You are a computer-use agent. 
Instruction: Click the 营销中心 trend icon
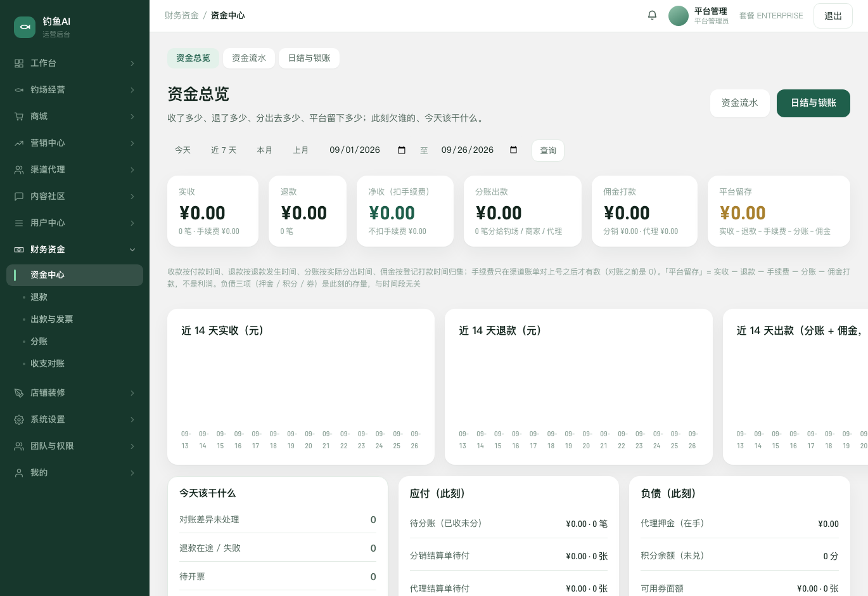tap(19, 143)
